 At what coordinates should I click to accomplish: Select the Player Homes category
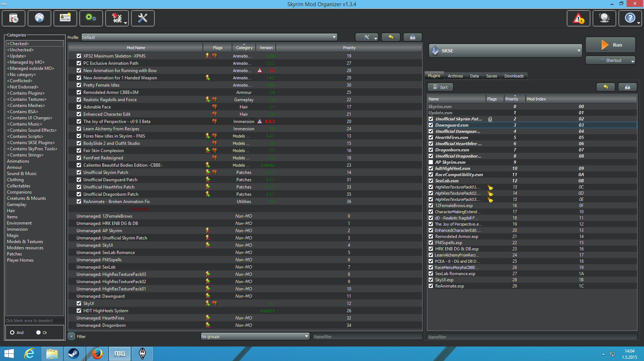(x=20, y=260)
